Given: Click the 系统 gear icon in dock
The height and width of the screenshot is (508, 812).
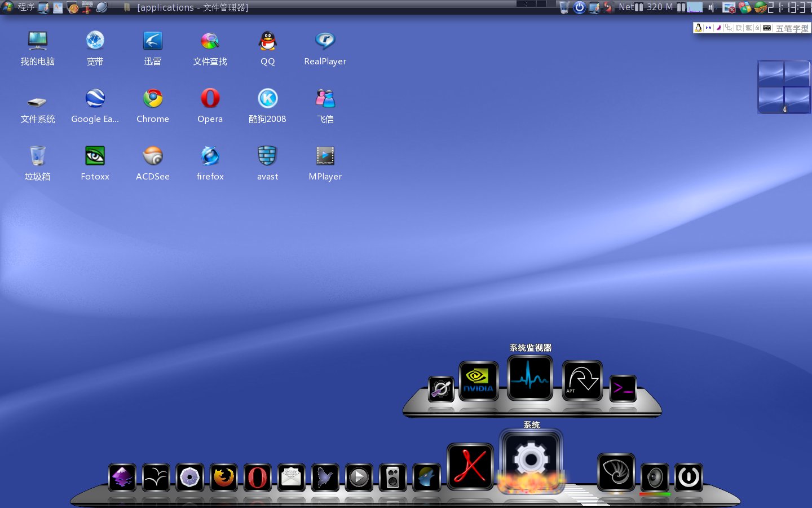Looking at the screenshot, I should click(531, 461).
